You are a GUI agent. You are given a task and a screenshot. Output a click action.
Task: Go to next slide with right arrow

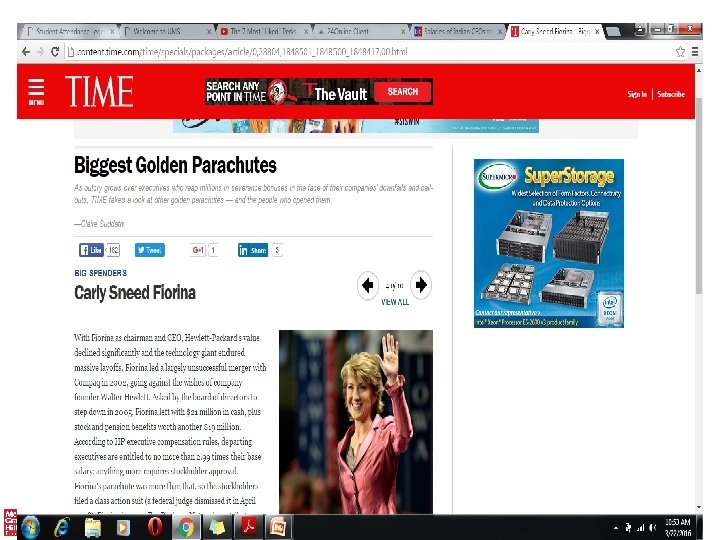point(421,285)
